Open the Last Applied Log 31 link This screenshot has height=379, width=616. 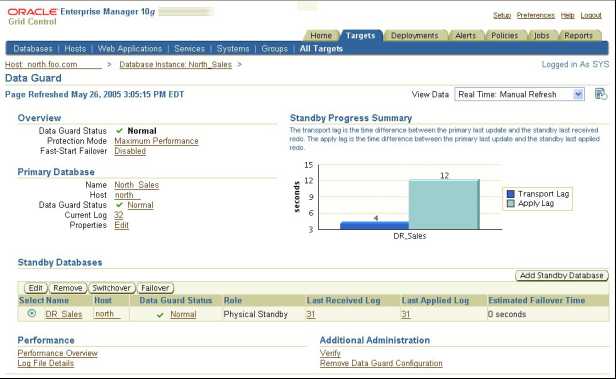coord(406,314)
